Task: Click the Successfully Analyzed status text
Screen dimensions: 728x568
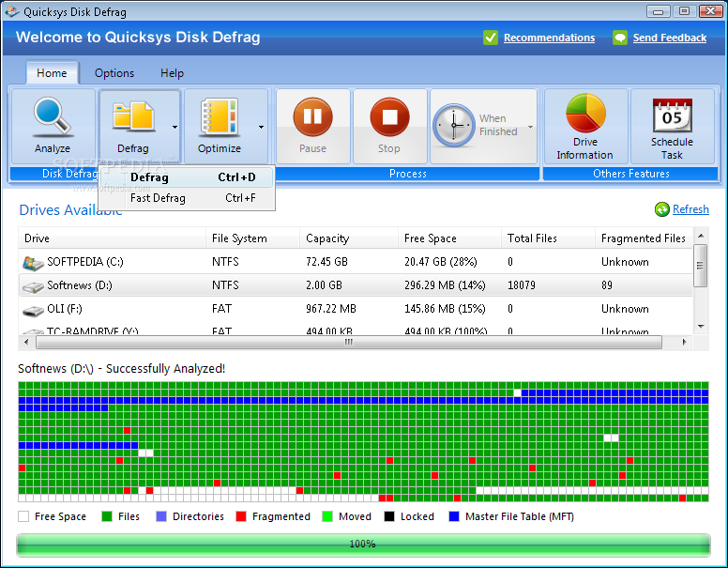Action: click(165, 369)
